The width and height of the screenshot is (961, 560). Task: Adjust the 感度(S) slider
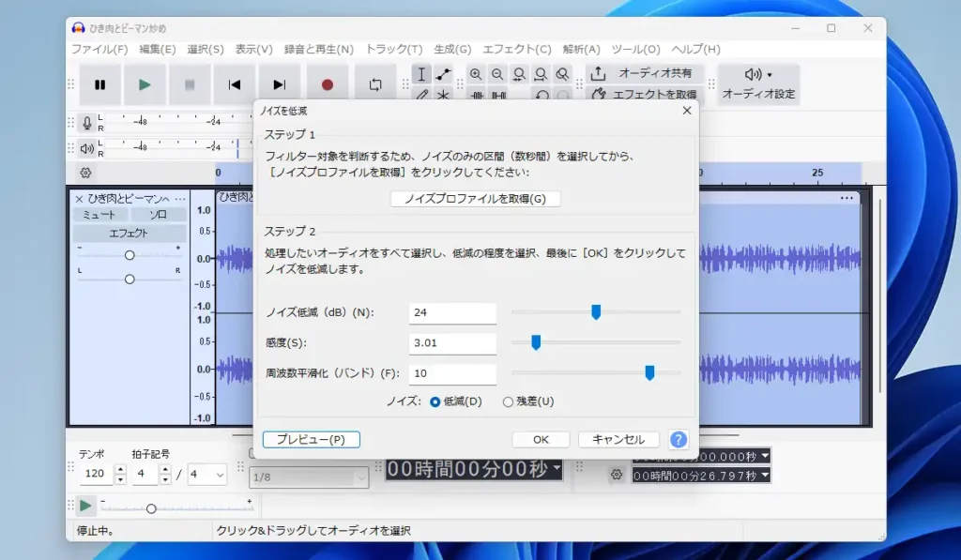(x=536, y=343)
